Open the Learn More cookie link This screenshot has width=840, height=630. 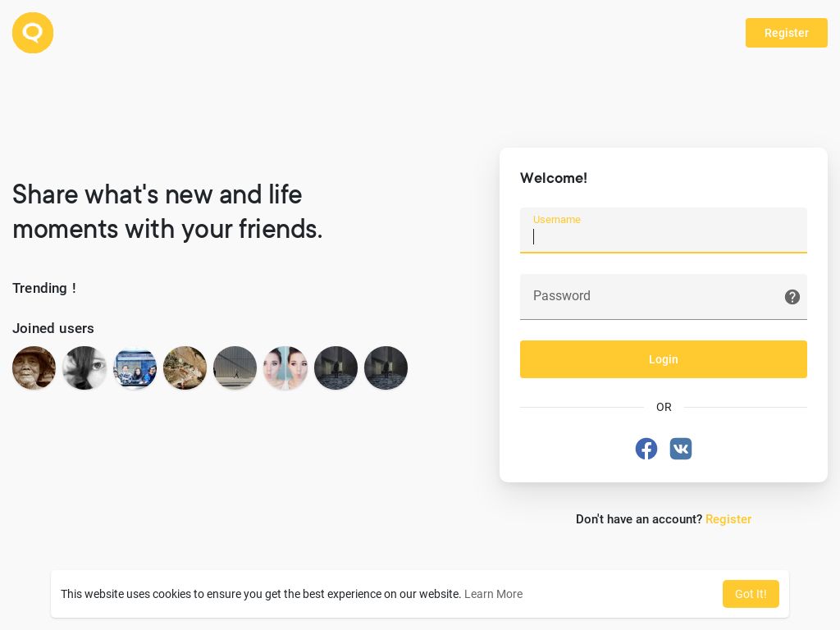coord(493,594)
